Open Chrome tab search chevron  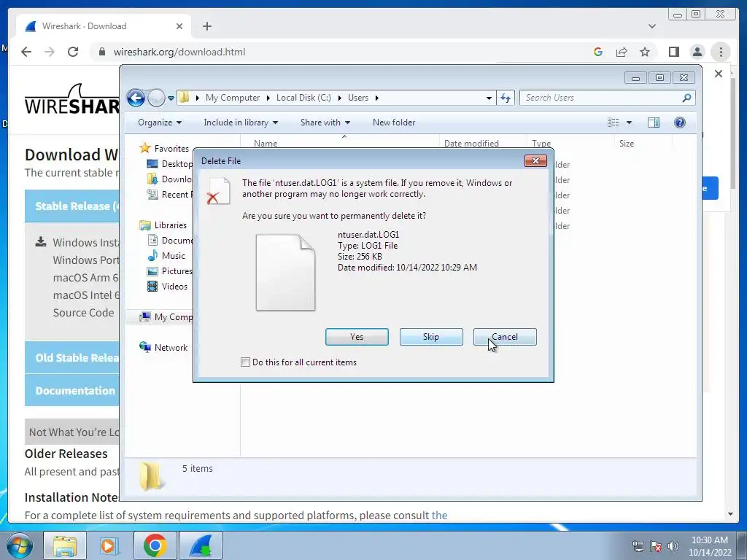click(652, 26)
